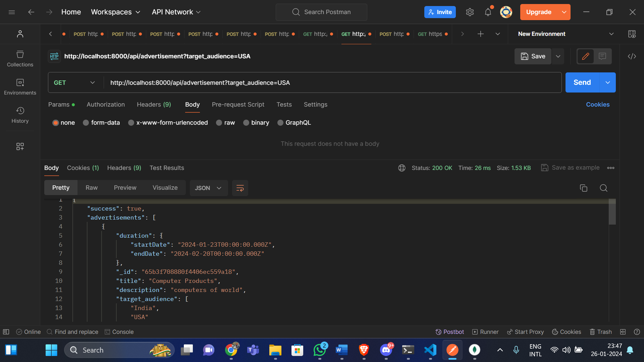The height and width of the screenshot is (362, 644).
Task: Go forward with the right arrow
Action: [x=49, y=12]
